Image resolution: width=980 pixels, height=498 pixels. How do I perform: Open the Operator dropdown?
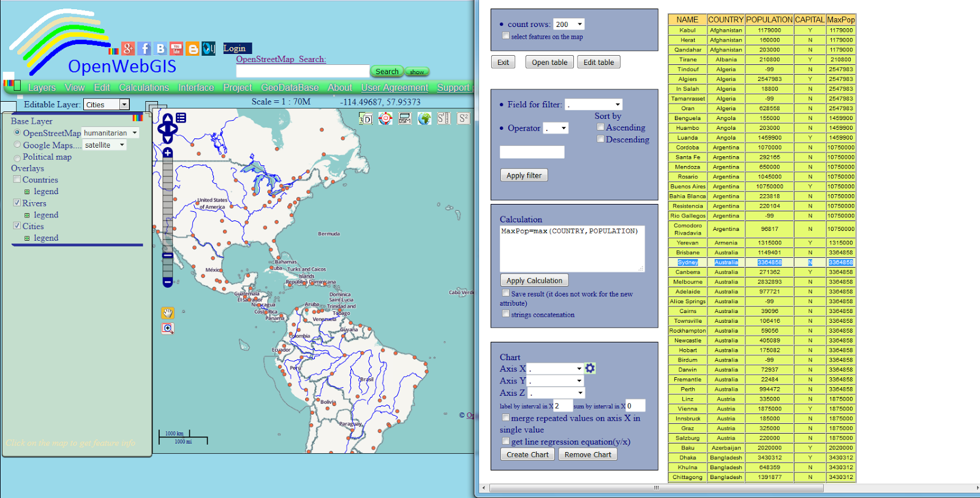tap(557, 128)
